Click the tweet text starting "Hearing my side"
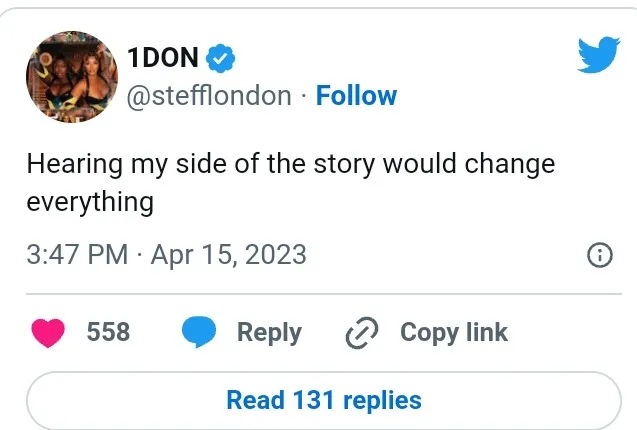637x430 pixels. tap(290, 164)
